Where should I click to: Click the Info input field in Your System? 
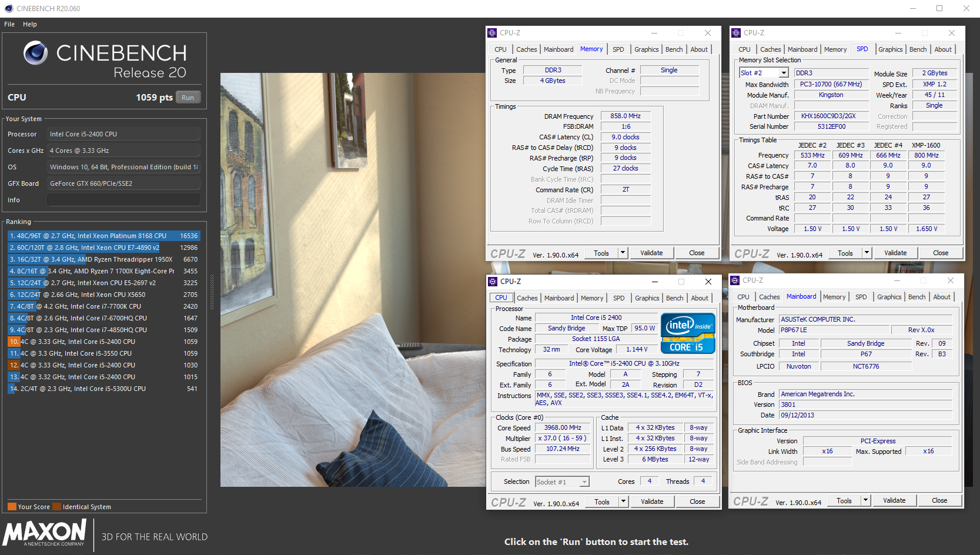tap(123, 200)
